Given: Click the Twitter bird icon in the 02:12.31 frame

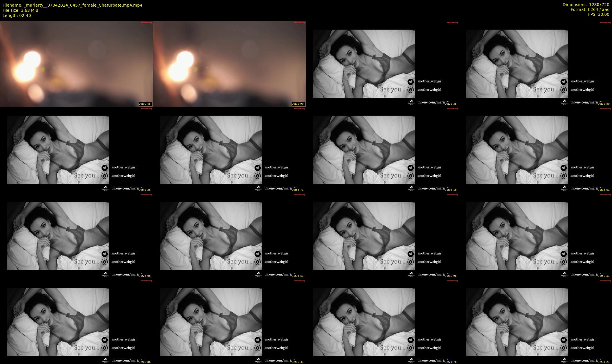Looking at the screenshot, I should 257,340.
